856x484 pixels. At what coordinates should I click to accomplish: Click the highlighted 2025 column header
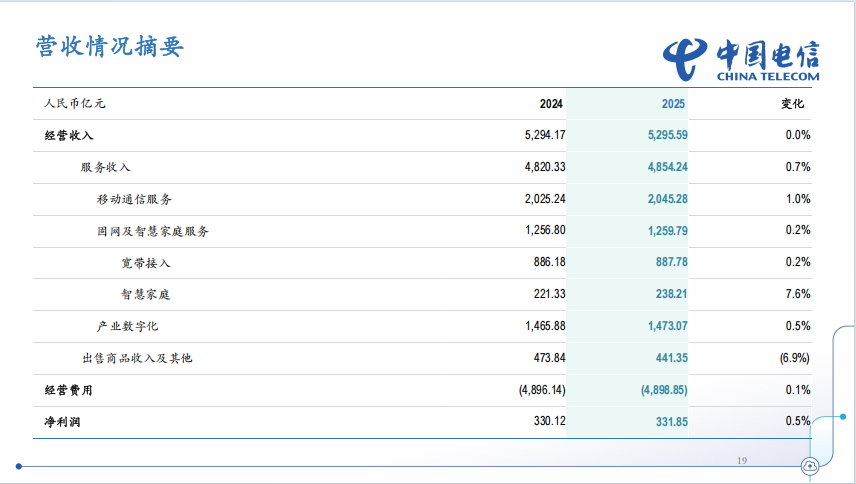[674, 103]
